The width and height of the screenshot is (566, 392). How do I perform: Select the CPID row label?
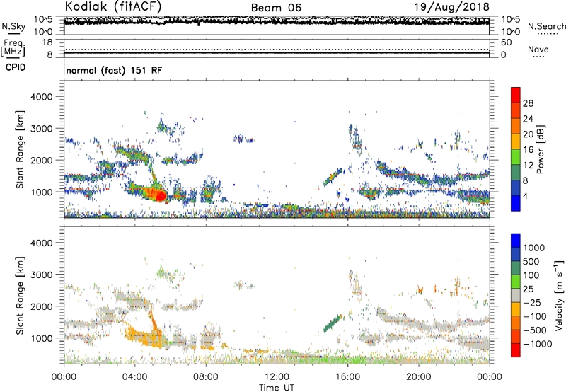(x=16, y=67)
